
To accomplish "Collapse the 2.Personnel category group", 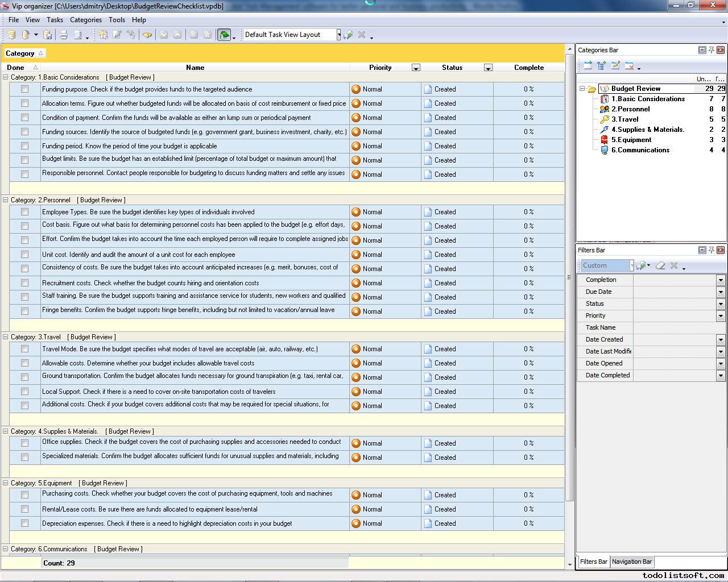I will (x=6, y=200).
